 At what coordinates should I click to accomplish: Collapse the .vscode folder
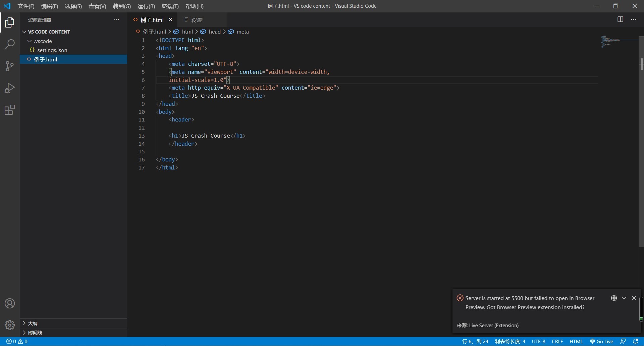tap(30, 41)
